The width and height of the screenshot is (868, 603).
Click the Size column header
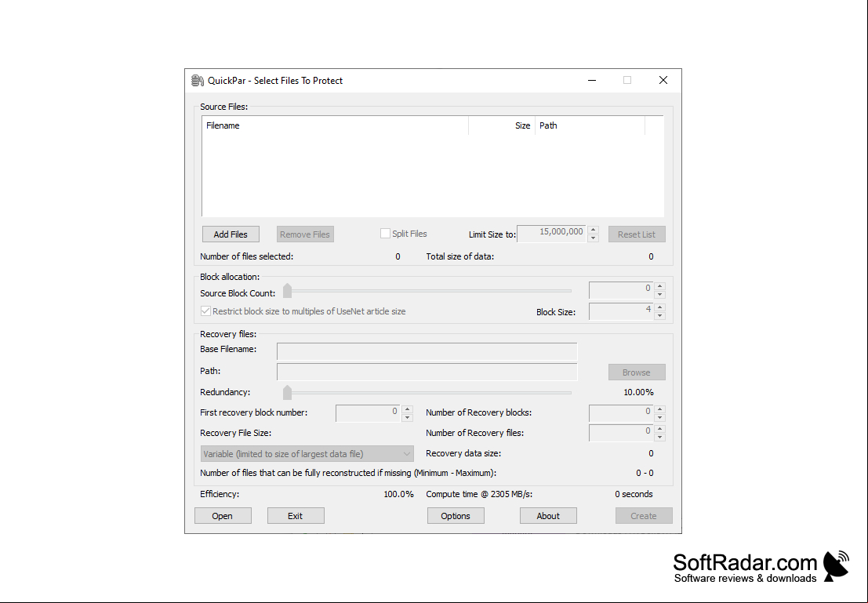point(502,125)
